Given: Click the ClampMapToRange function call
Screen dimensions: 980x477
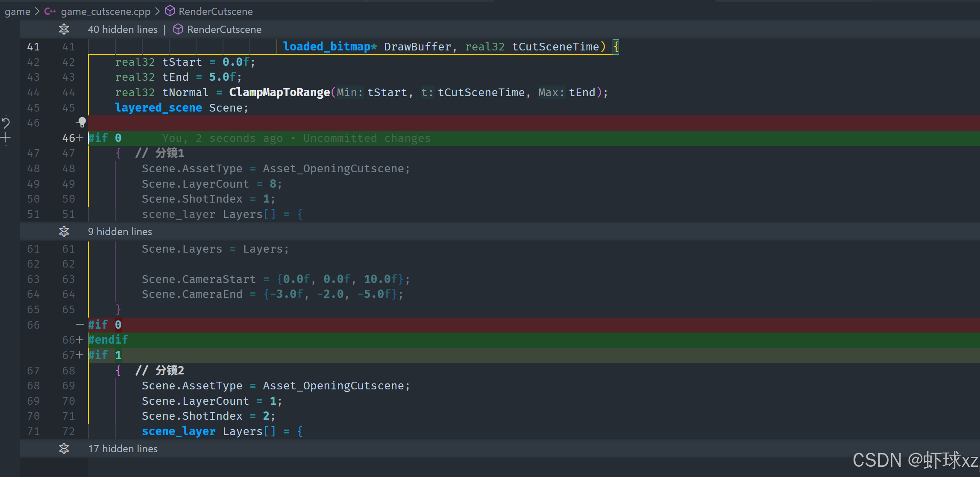Looking at the screenshot, I should 279,92.
